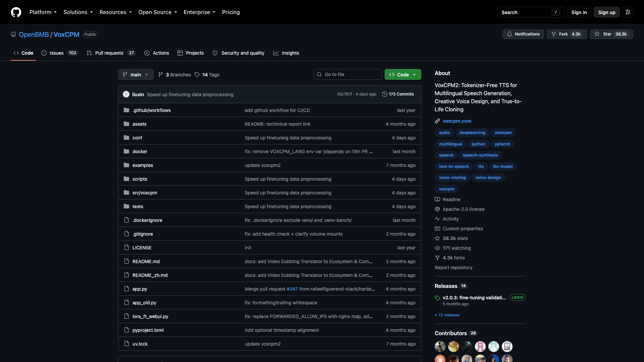Open the OpenBMB organization link

34,35
